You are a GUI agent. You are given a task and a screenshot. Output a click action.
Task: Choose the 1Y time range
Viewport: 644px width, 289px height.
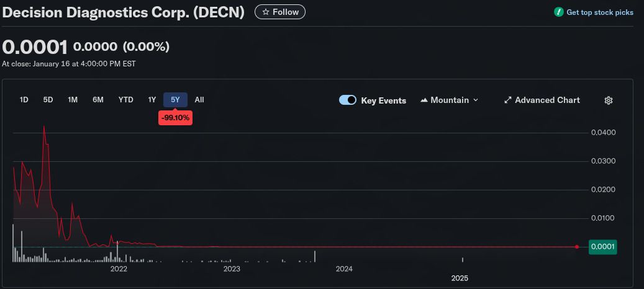click(x=152, y=100)
